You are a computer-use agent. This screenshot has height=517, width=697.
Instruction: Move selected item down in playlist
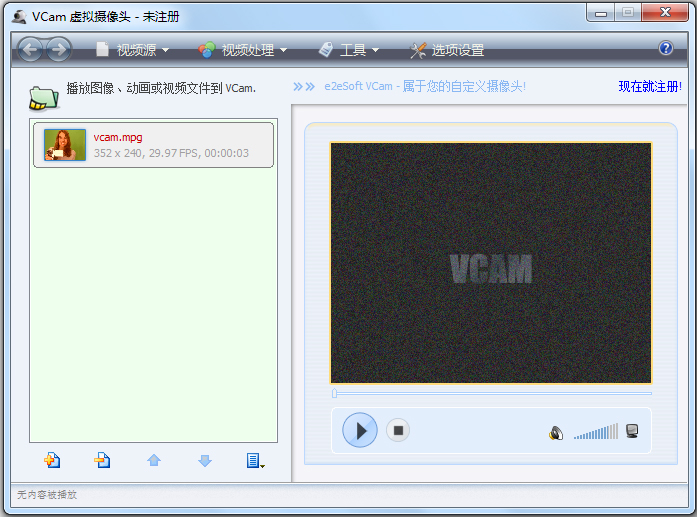(205, 461)
